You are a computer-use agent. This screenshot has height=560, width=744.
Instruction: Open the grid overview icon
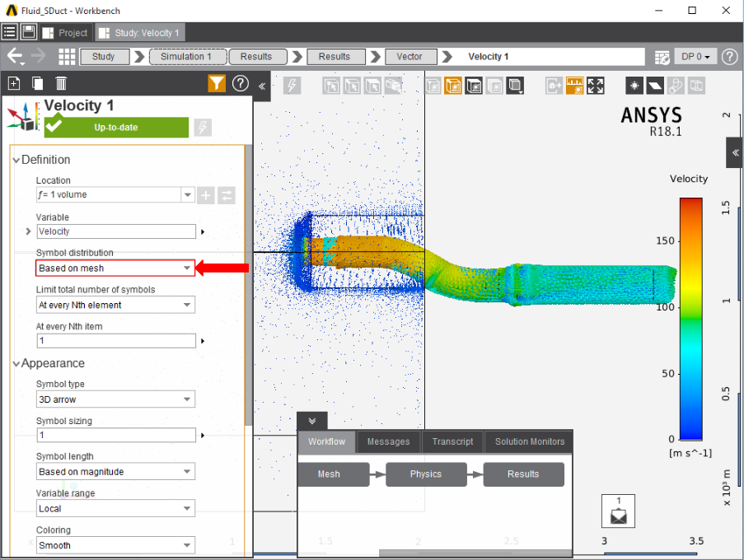point(67,57)
